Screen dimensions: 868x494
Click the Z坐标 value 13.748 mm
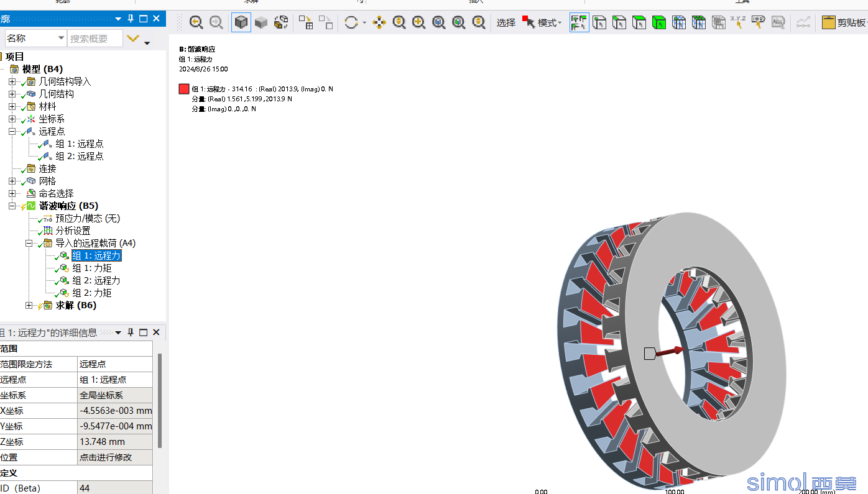tap(115, 442)
